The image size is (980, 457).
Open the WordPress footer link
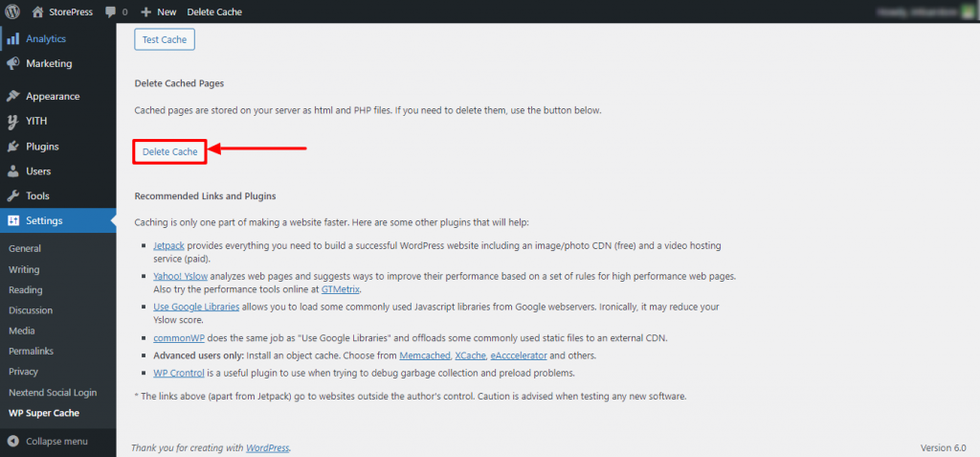pos(268,448)
